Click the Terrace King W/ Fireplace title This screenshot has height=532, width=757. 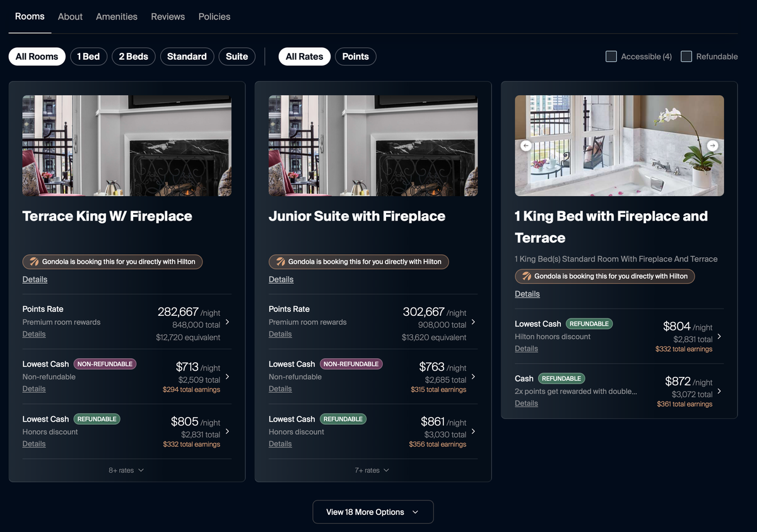click(x=107, y=216)
